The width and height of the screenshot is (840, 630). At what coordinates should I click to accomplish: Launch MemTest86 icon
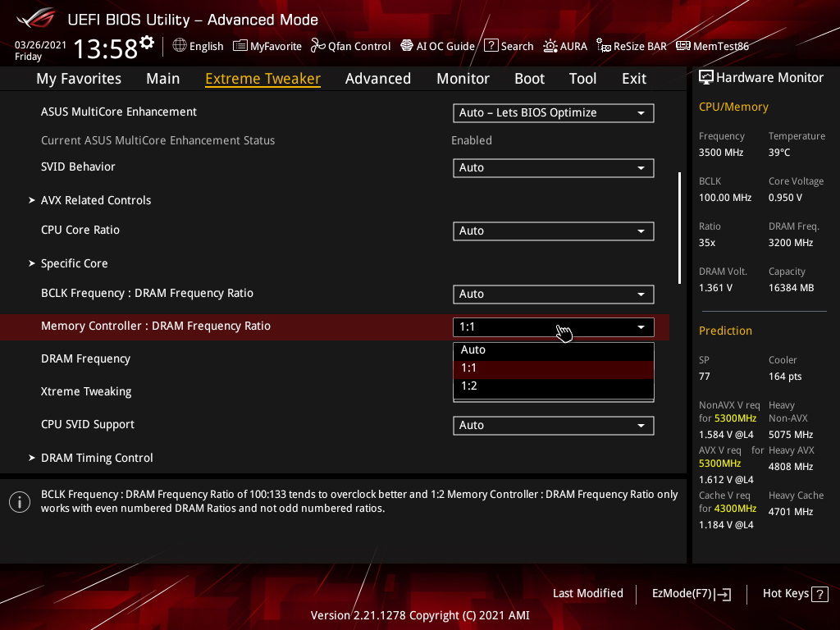pos(683,46)
